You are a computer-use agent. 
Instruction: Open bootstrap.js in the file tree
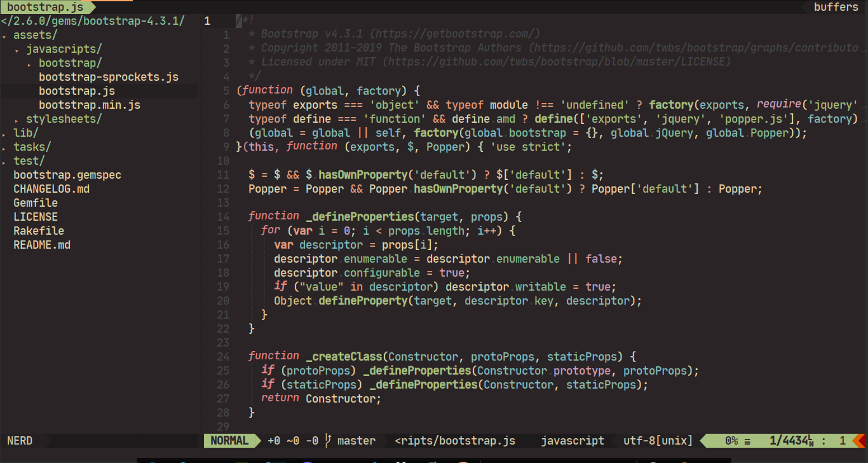point(77,91)
